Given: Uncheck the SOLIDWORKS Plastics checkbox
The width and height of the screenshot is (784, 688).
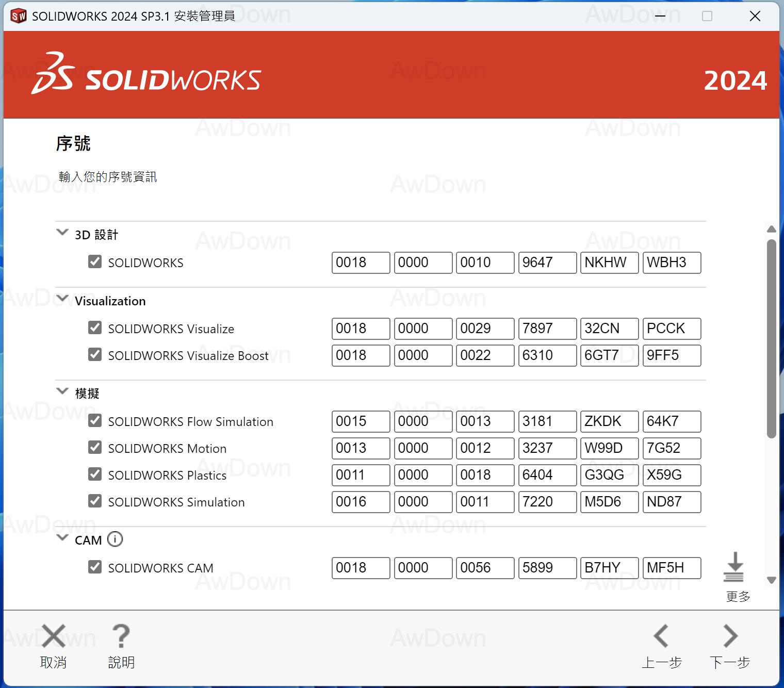Looking at the screenshot, I should (95, 474).
